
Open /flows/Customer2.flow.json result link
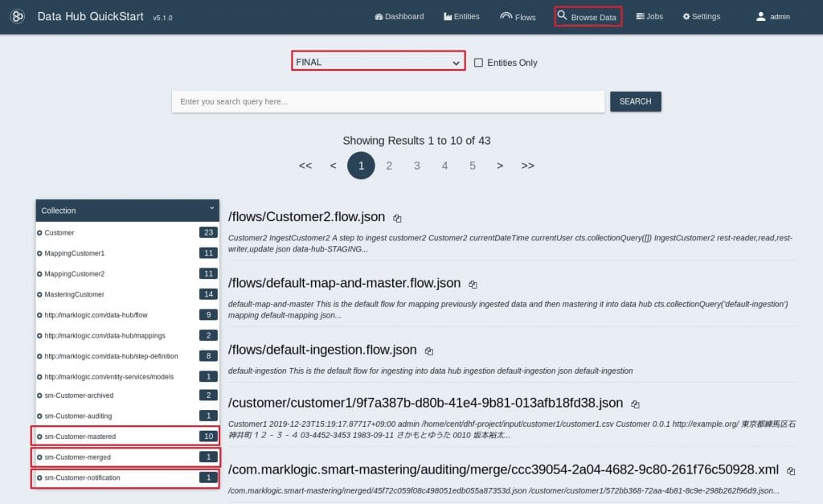[x=306, y=217]
